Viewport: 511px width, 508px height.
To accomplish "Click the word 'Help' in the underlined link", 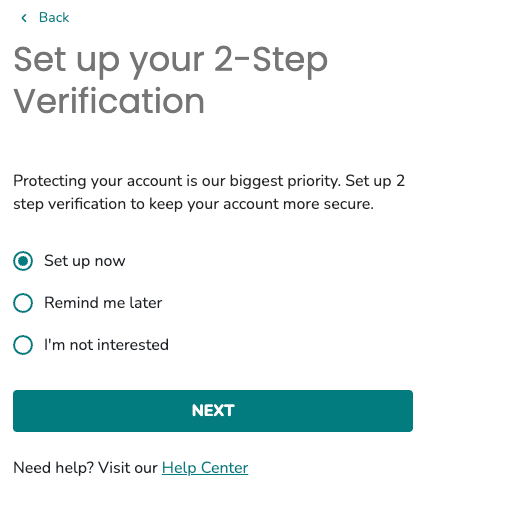I will pyautogui.click(x=179, y=468).
